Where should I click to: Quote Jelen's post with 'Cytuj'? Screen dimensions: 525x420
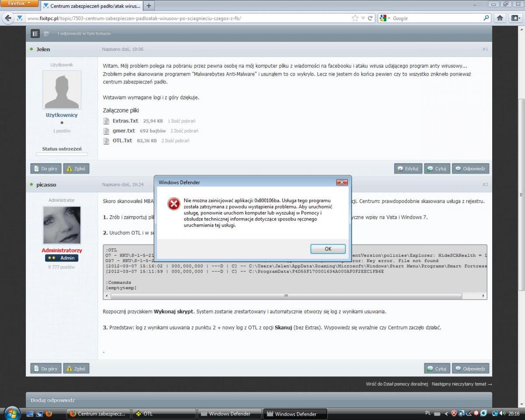437,169
